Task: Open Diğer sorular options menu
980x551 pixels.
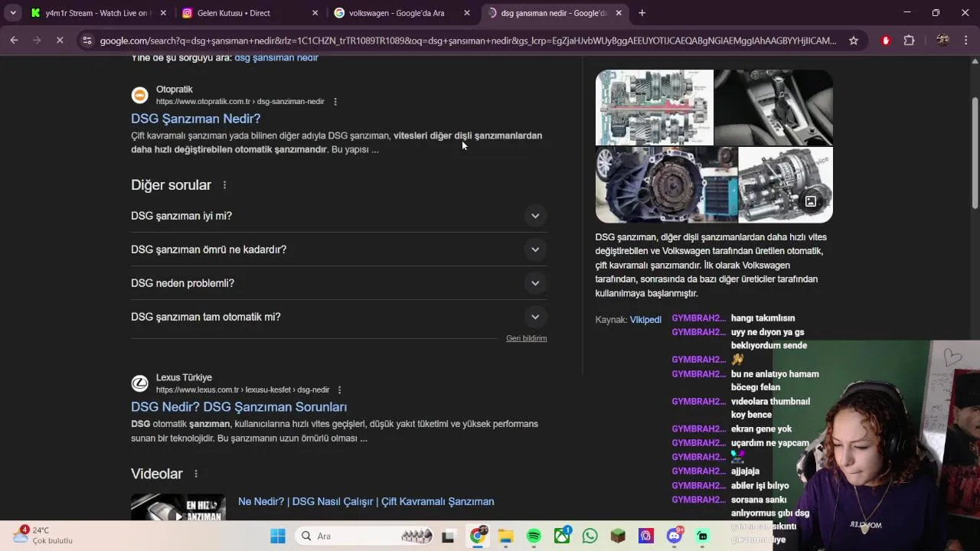Action: 224,185
